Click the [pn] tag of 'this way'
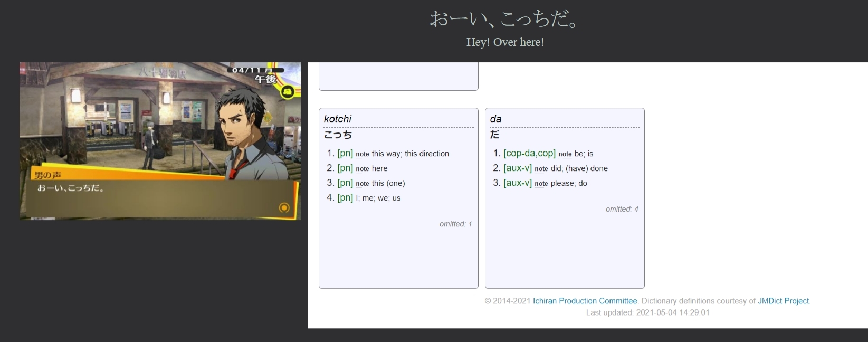Screen dimensions: 868x342 pyautogui.click(x=345, y=154)
